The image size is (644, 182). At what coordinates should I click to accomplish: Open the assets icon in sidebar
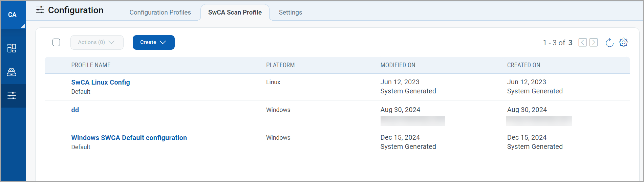click(x=12, y=72)
